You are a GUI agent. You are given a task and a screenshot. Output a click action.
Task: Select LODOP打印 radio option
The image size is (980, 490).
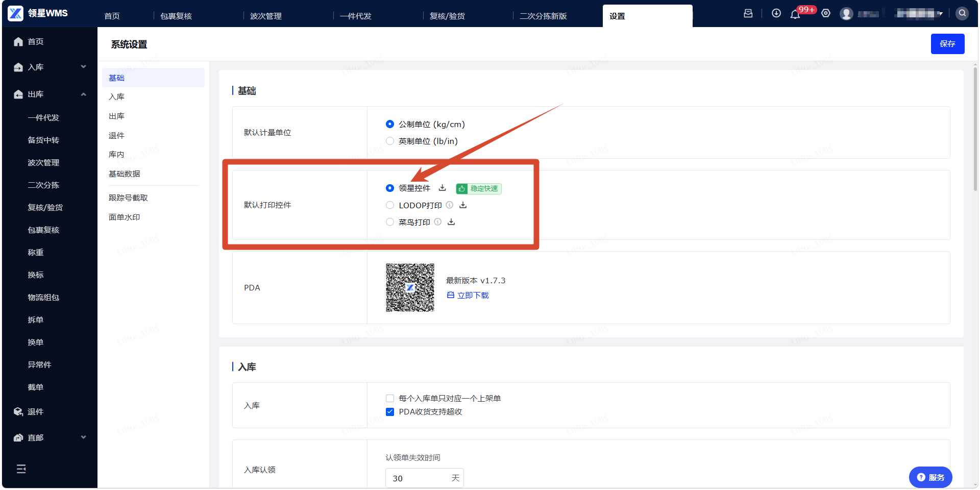pyautogui.click(x=390, y=205)
